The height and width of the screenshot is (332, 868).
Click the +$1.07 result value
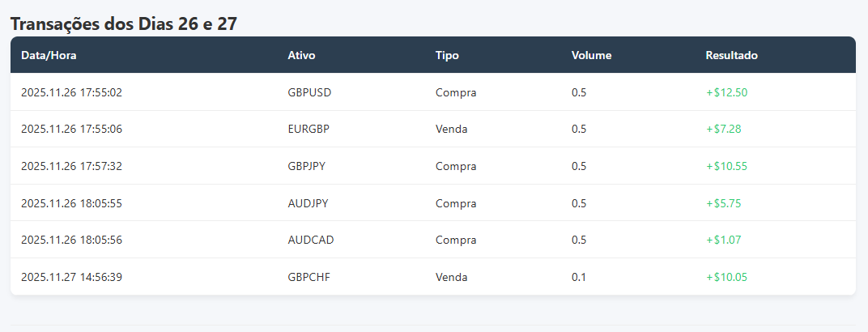(723, 240)
